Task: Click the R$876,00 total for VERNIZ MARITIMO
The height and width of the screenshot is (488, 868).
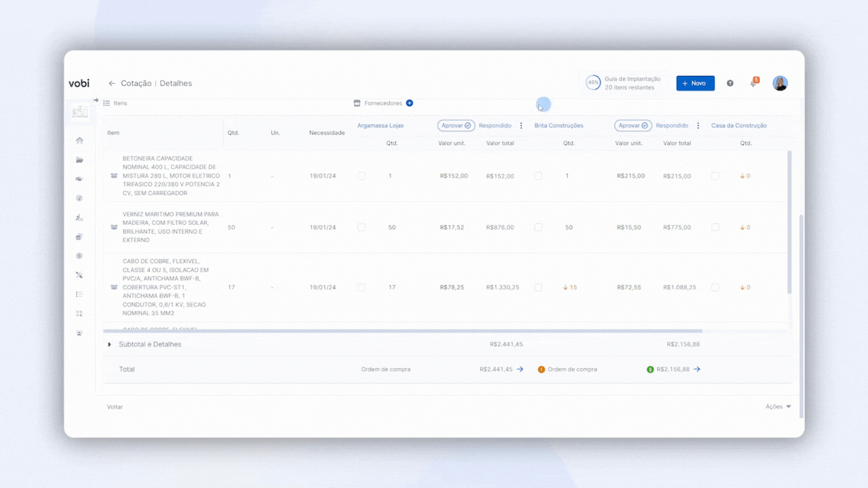Action: coord(500,227)
